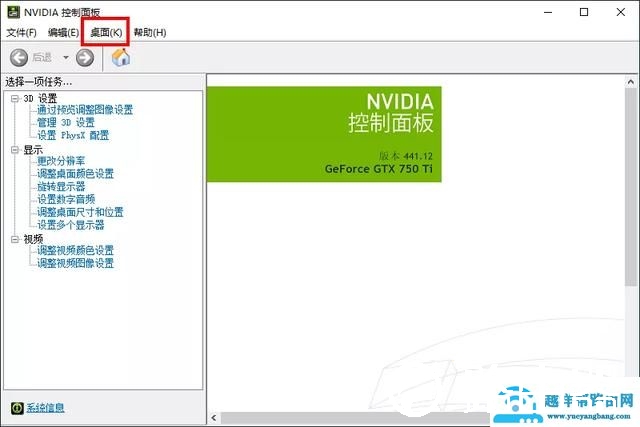Open 设置多个显示器
Image resolution: width=640 pixels, height=427 pixels.
click(x=71, y=225)
